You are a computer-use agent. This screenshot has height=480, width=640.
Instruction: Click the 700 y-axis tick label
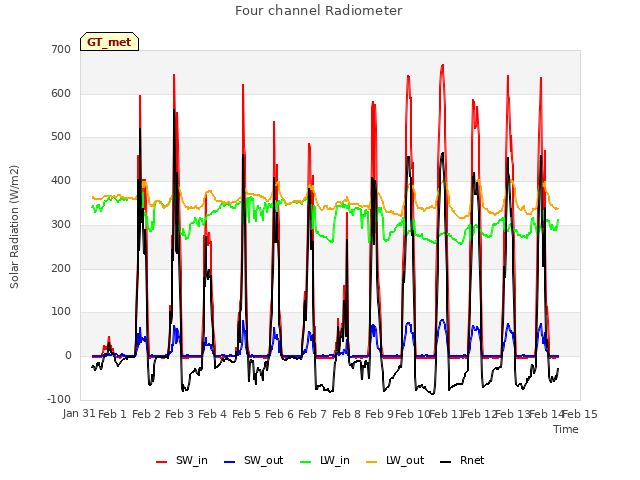coord(61,50)
